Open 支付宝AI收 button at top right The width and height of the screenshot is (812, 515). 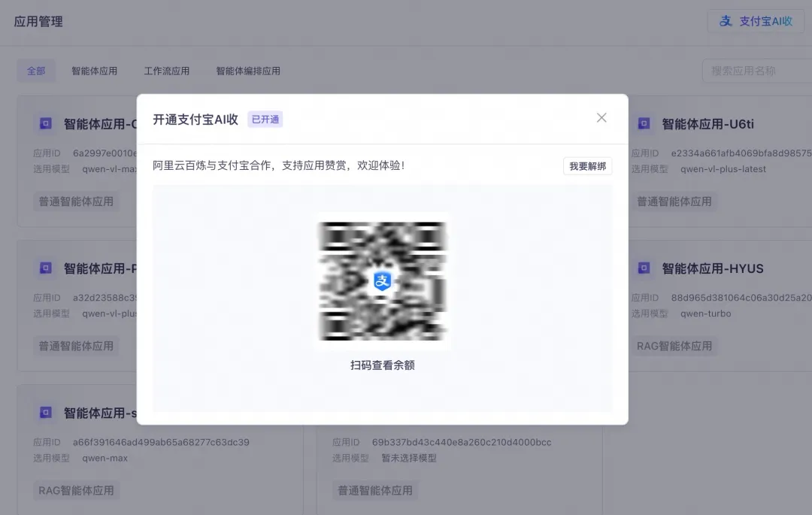(x=756, y=21)
